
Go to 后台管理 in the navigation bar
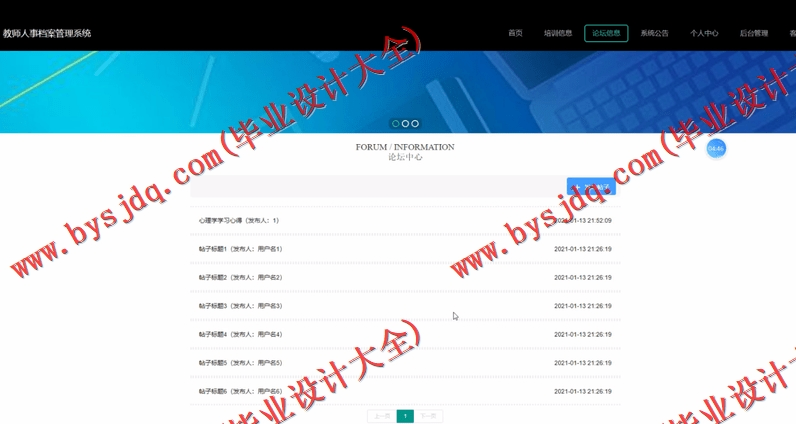[x=754, y=33]
